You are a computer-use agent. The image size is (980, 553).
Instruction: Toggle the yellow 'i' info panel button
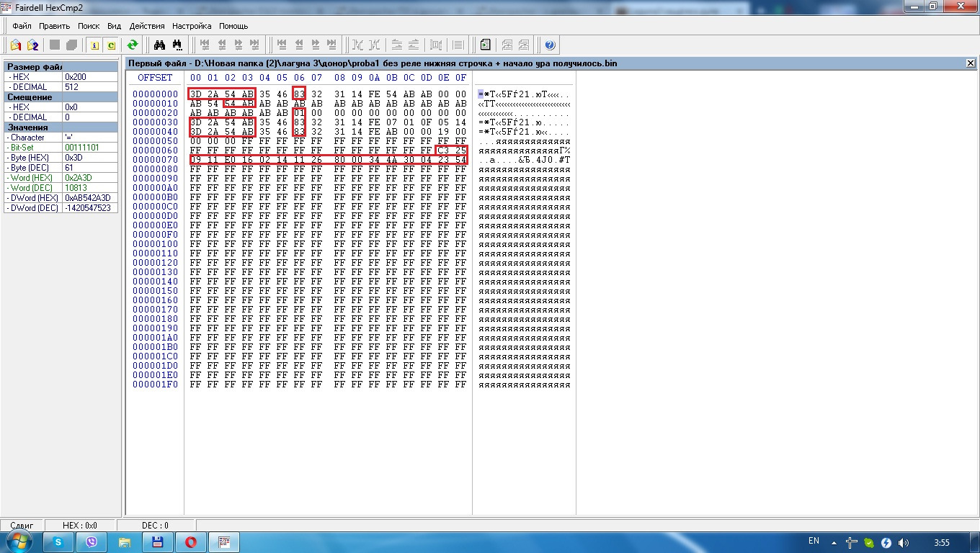coord(94,45)
